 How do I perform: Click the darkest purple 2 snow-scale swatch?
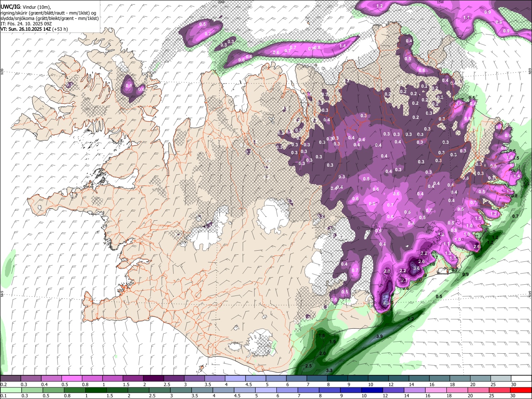pos(153,379)
